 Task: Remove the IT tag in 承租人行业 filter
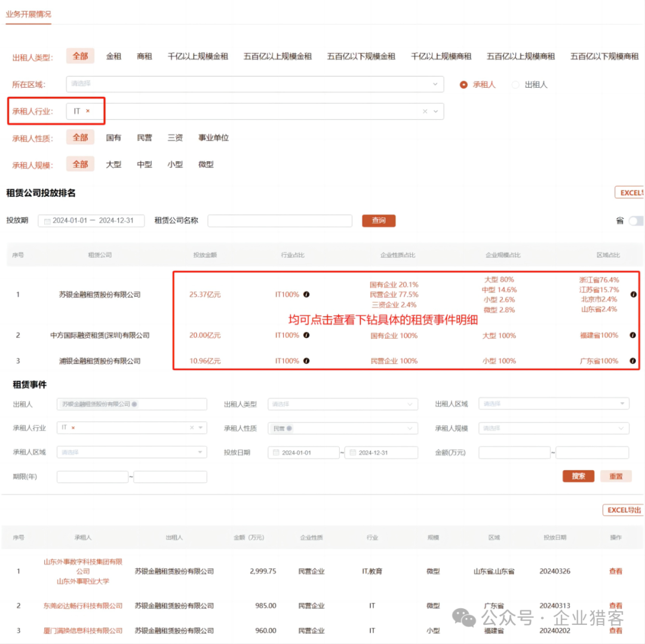(88, 111)
